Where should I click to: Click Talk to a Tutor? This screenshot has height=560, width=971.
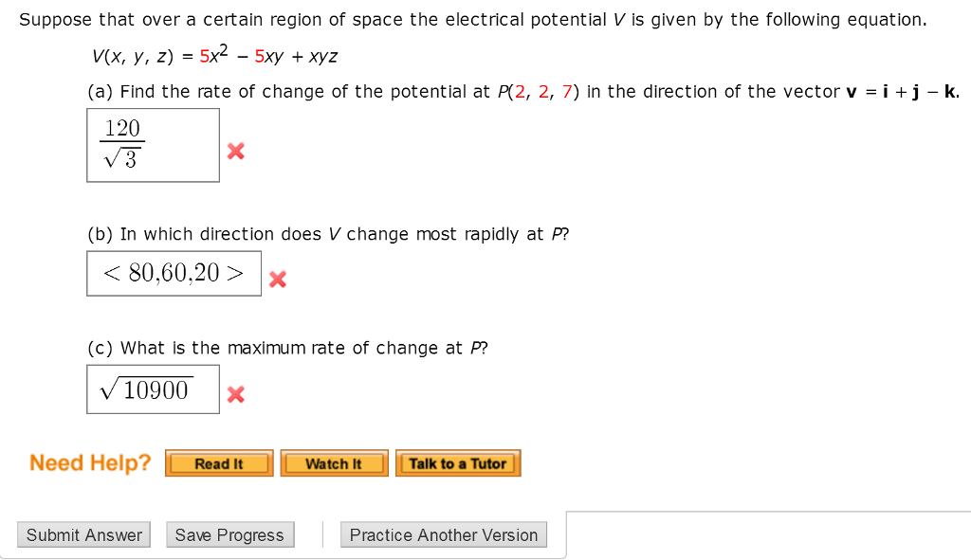tap(458, 463)
